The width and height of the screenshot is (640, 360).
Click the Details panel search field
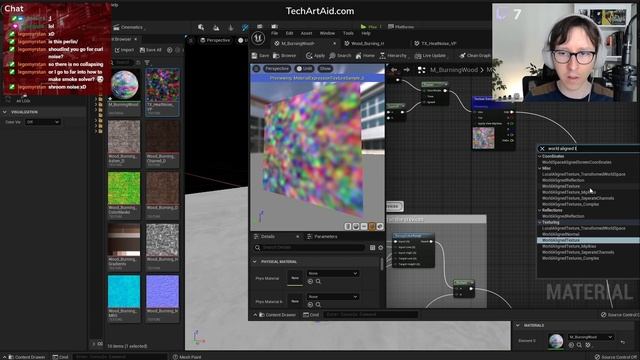click(x=309, y=248)
